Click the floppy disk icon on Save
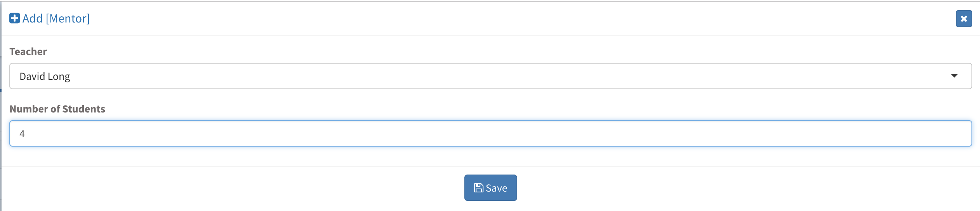 (479, 188)
